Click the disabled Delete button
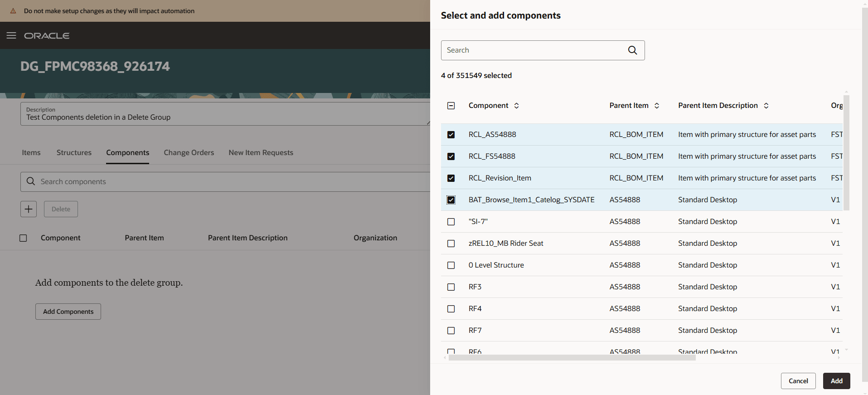868x395 pixels. pos(61,209)
